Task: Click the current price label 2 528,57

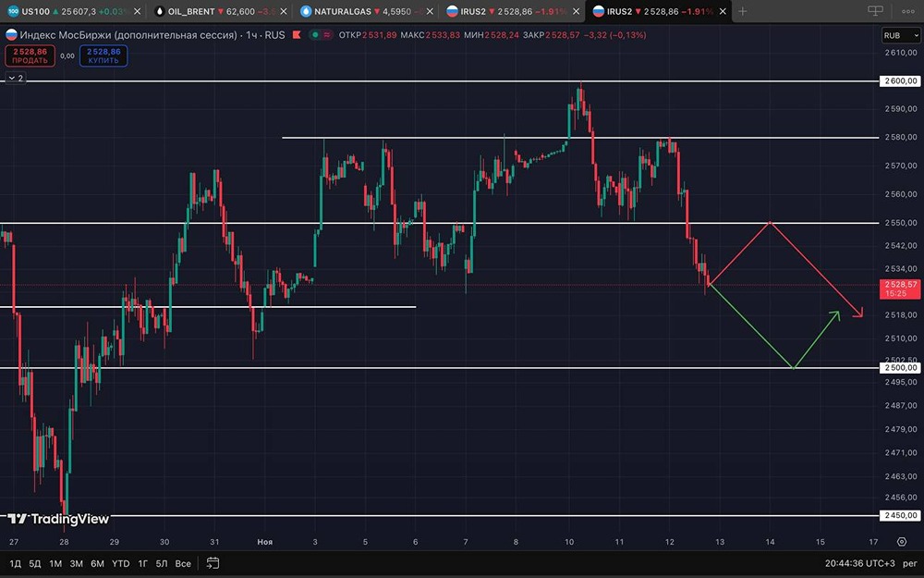Action: point(900,289)
